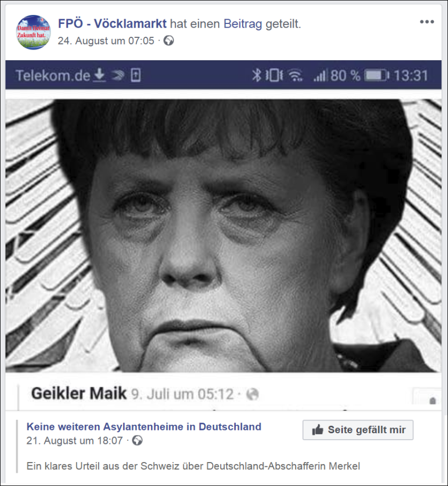Open 'Keine weiteren Asylantenheime in Deutschland' page
The height and width of the screenshot is (486, 448).
tap(144, 426)
